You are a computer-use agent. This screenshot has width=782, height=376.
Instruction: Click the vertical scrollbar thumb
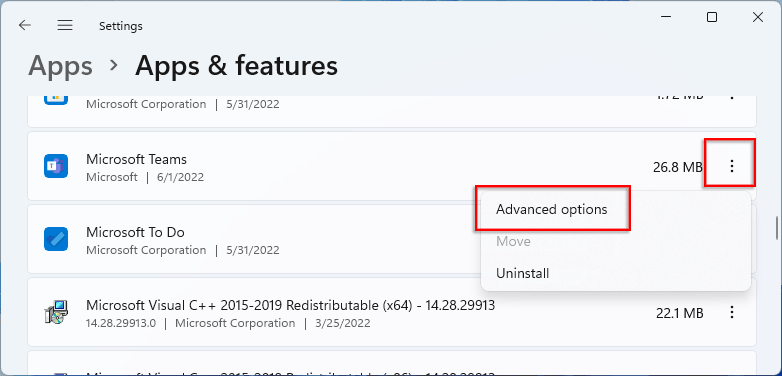click(777, 228)
